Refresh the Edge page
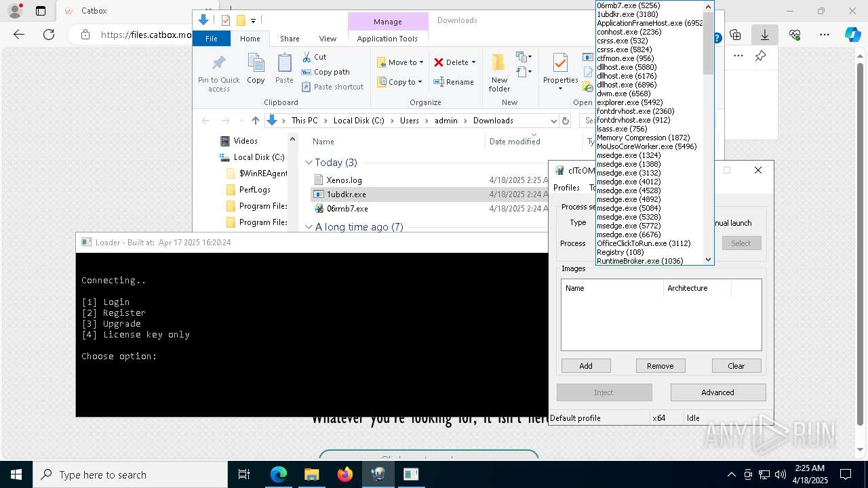Screen dimensions: 868x488 49,35
